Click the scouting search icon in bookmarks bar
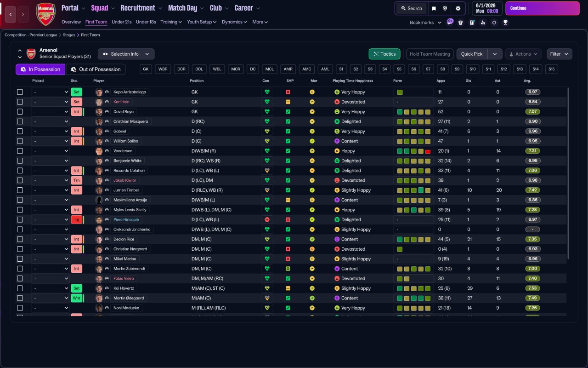Image resolution: width=588 pixels, height=368 pixels. point(483,23)
